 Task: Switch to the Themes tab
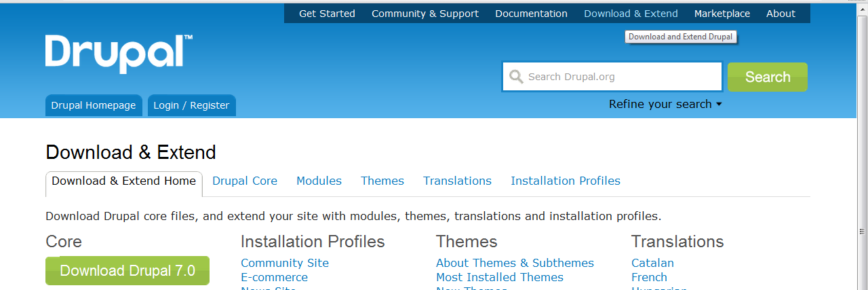382,181
